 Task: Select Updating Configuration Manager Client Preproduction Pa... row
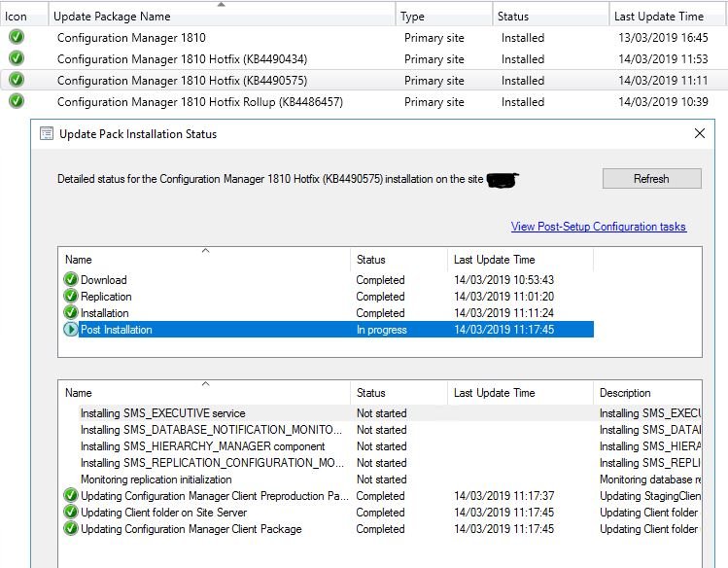click(381, 496)
